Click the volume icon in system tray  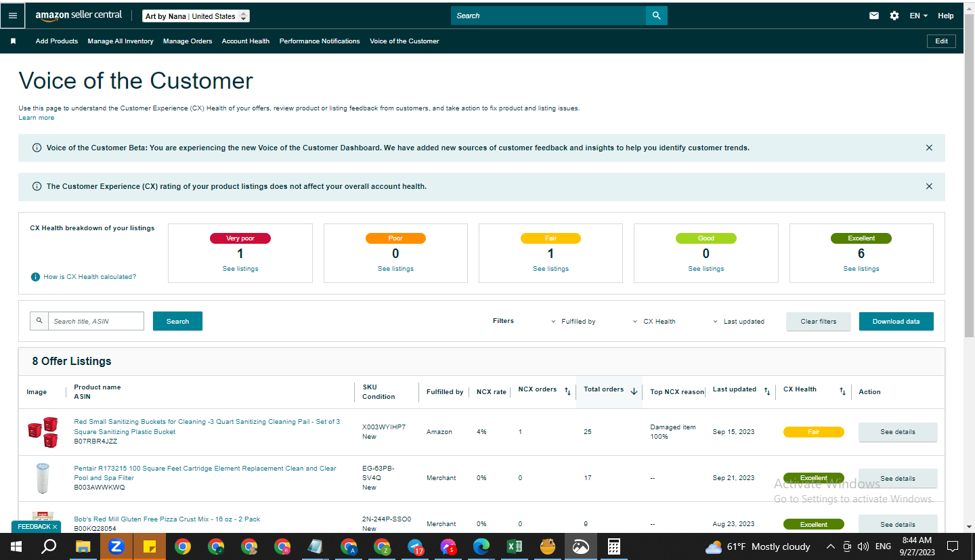(863, 546)
